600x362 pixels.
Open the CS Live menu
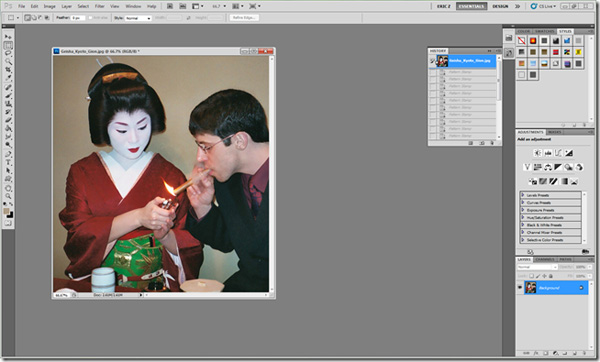543,6
